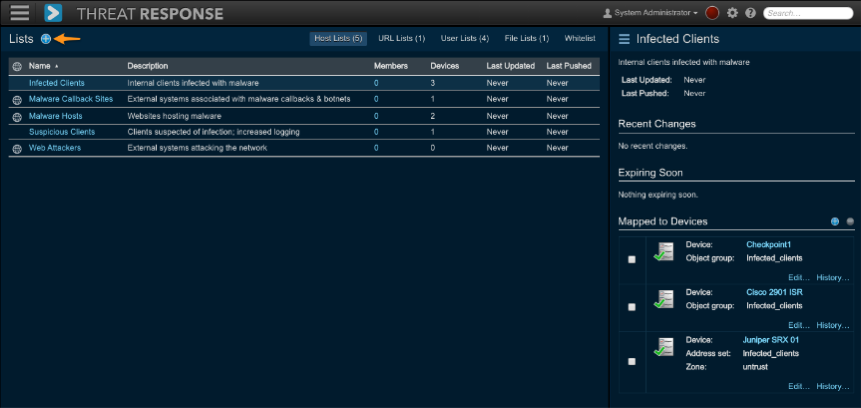The height and width of the screenshot is (408, 861).
Task: Expand the System Administrator user dropdown
Action: point(650,13)
